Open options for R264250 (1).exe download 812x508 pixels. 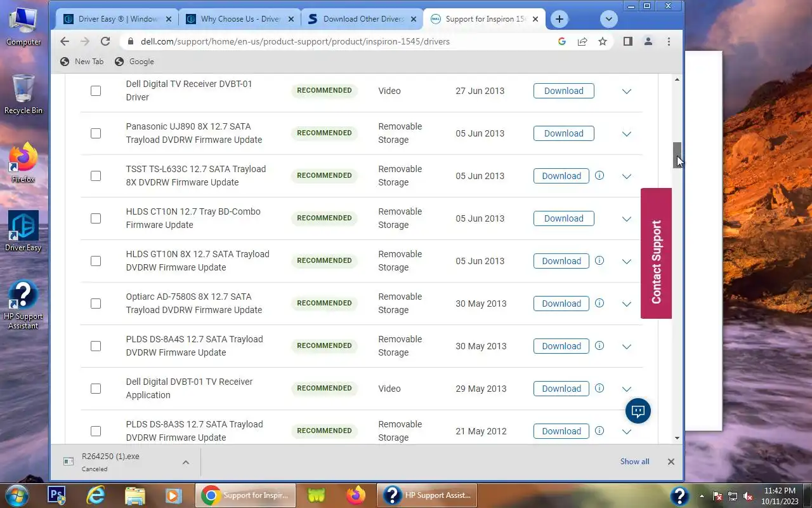[186, 462]
